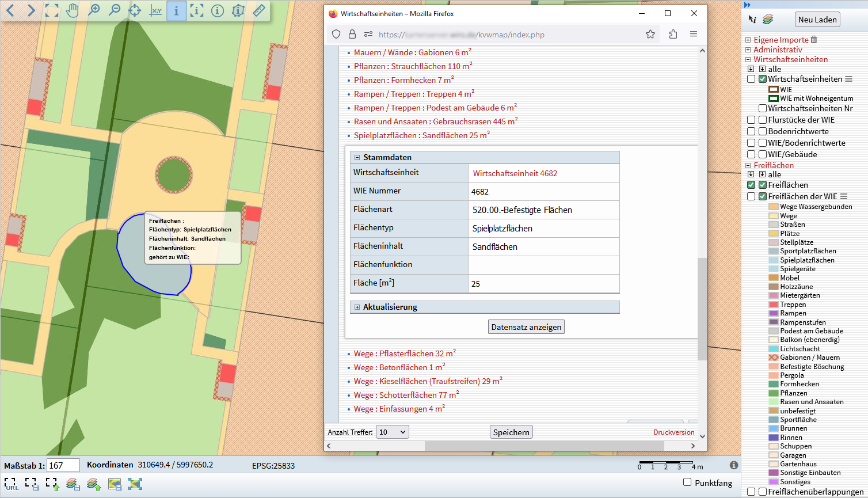This screenshot has width=868, height=498.
Task: Select the polygon info query tool
Action: click(238, 10)
